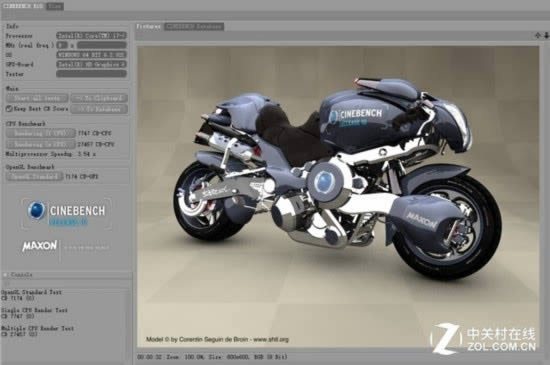This screenshot has height=365, width=550.
Task: Open the File menu
Action: tap(55, 6)
